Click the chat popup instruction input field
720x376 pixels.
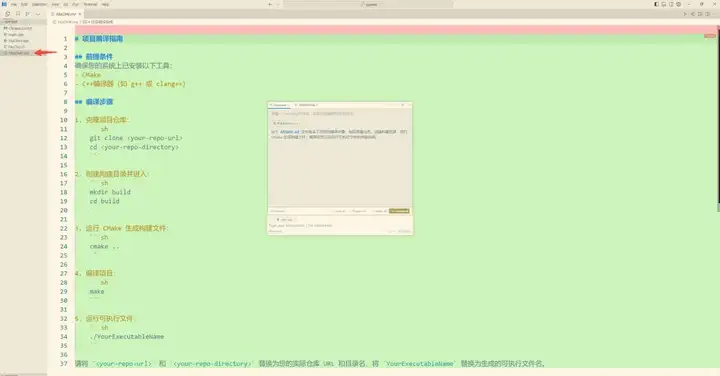click(340, 225)
